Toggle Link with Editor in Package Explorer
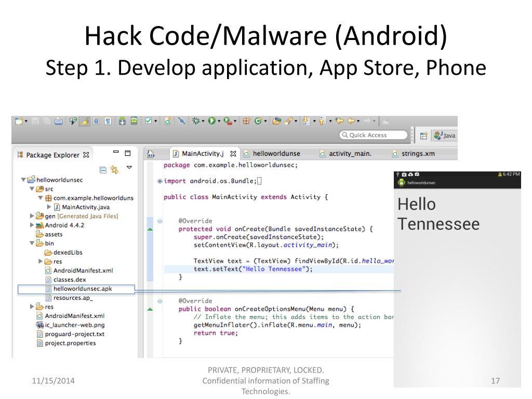 click(x=114, y=169)
